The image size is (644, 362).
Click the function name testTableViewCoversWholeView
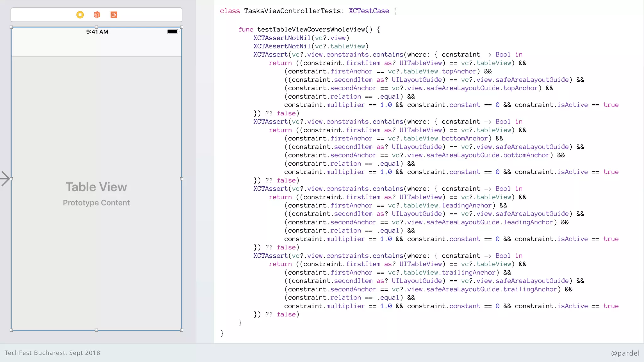click(311, 30)
